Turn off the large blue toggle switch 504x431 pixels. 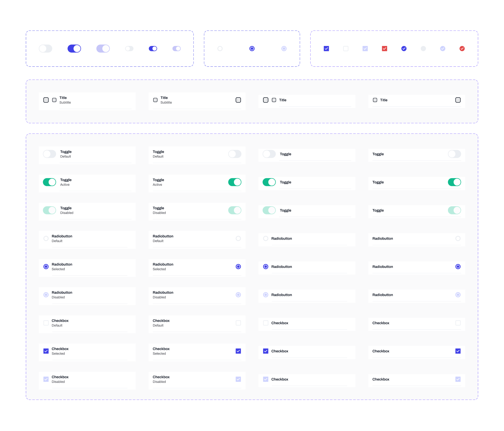point(74,48)
